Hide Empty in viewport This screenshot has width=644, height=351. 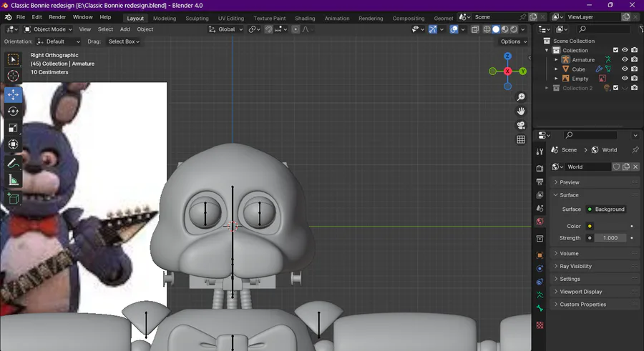click(625, 79)
